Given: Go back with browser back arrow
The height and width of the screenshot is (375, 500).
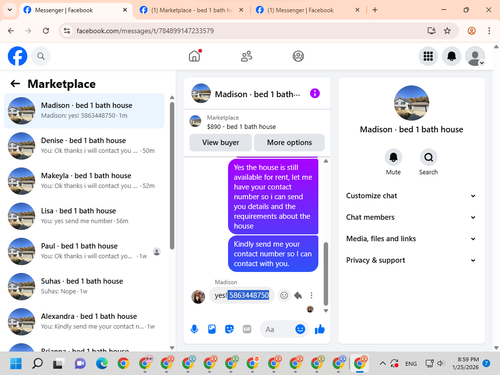Looking at the screenshot, I should click(11, 31).
